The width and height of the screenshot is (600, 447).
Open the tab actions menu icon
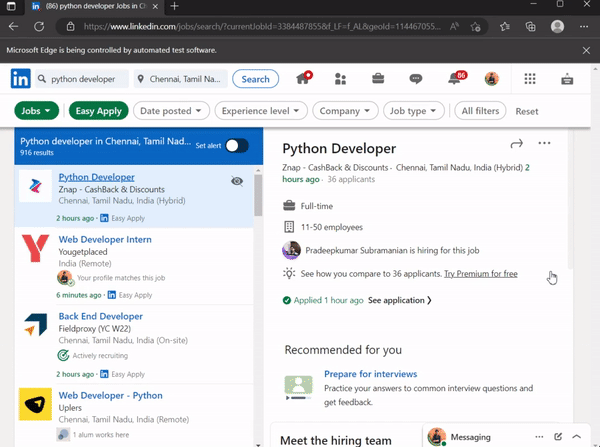(x=11, y=6)
